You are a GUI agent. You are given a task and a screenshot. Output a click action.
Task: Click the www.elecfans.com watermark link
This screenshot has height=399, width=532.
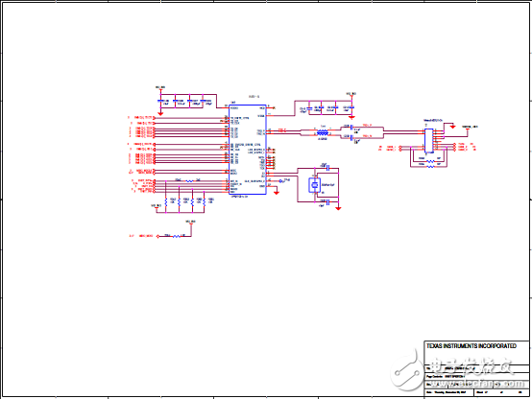[475, 384]
